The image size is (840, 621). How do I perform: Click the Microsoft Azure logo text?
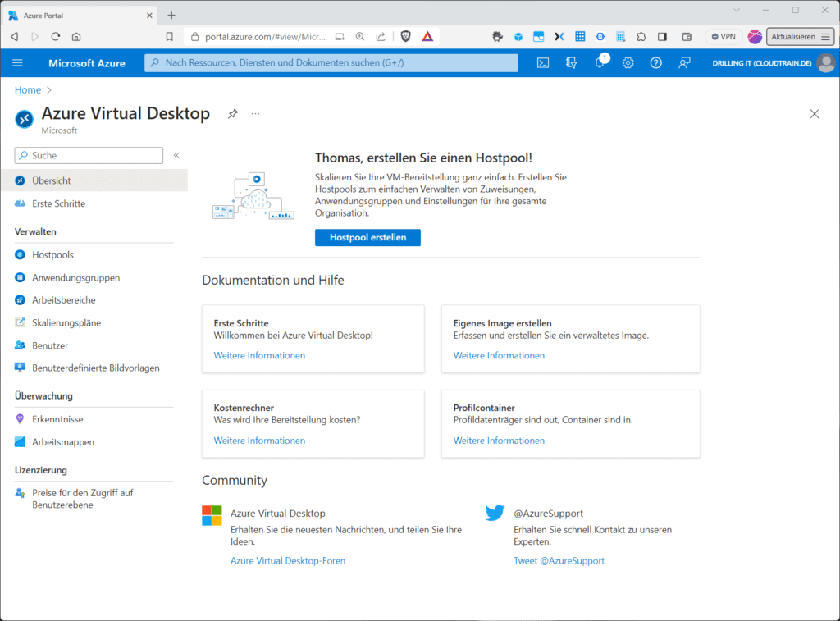pos(87,63)
